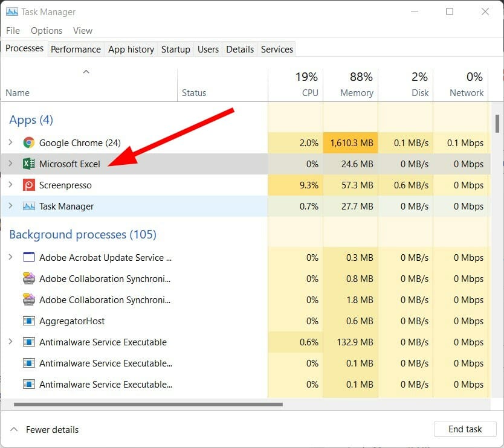This screenshot has height=448, width=504.
Task: Click Excel's "24.6 MB" memory value
Action: point(357,164)
